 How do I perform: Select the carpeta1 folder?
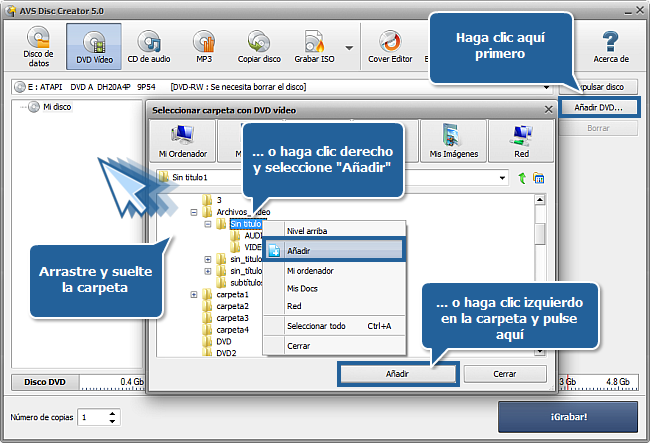pyautogui.click(x=232, y=295)
